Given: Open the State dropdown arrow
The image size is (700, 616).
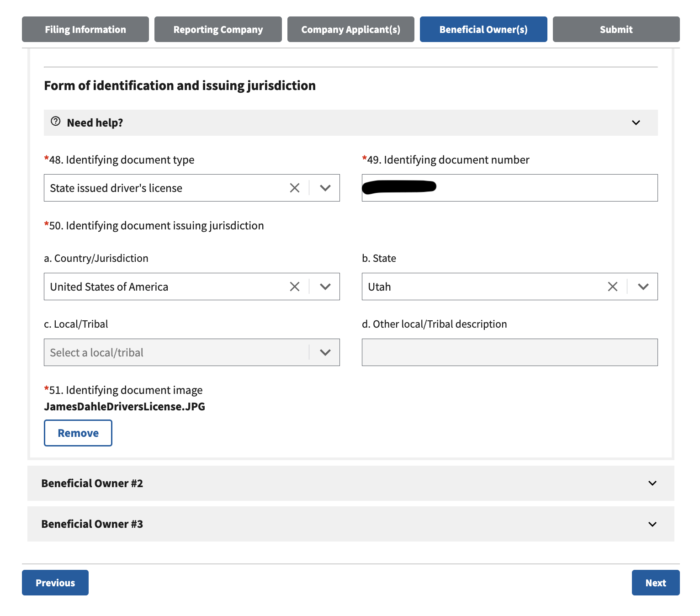Looking at the screenshot, I should click(643, 287).
